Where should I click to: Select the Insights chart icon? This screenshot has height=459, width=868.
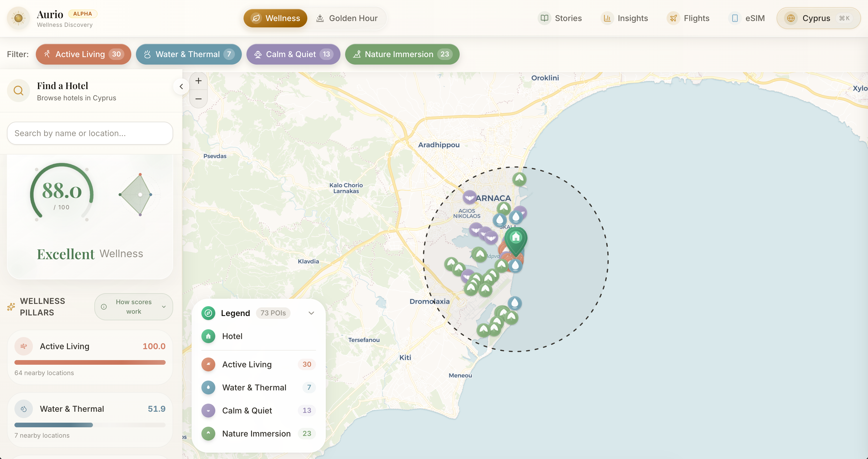607,18
